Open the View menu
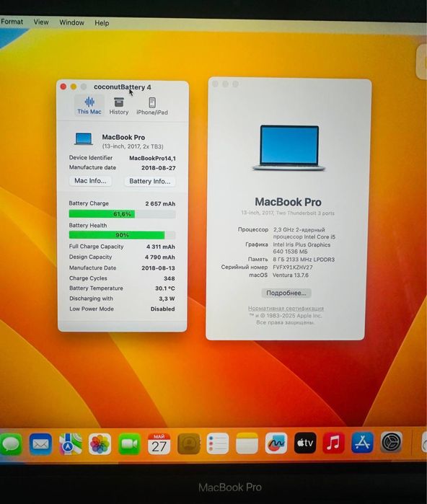427x504 pixels. click(41, 22)
